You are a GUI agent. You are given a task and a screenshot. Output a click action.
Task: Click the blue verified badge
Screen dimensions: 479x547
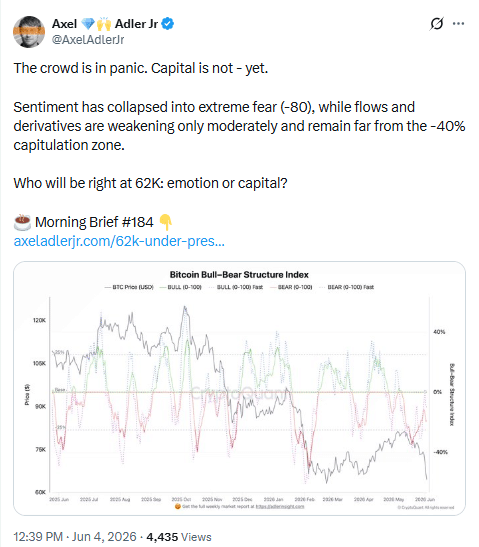(168, 24)
